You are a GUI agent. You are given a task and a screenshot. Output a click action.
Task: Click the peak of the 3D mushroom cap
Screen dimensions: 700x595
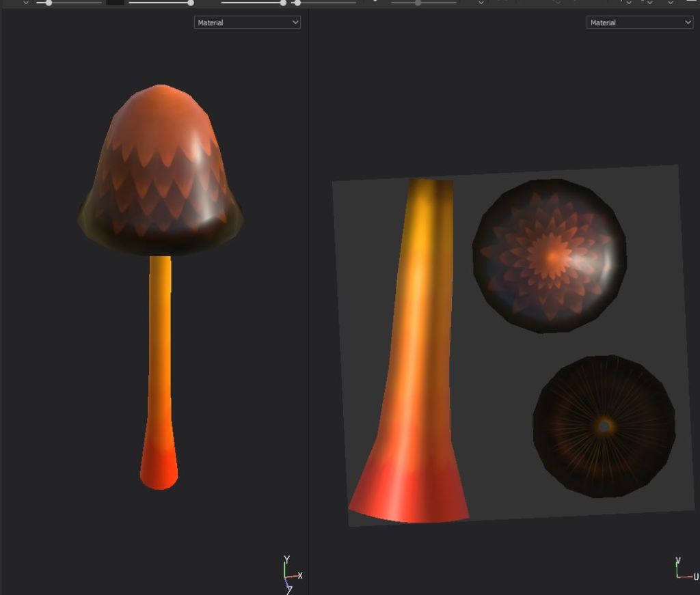tap(161, 89)
